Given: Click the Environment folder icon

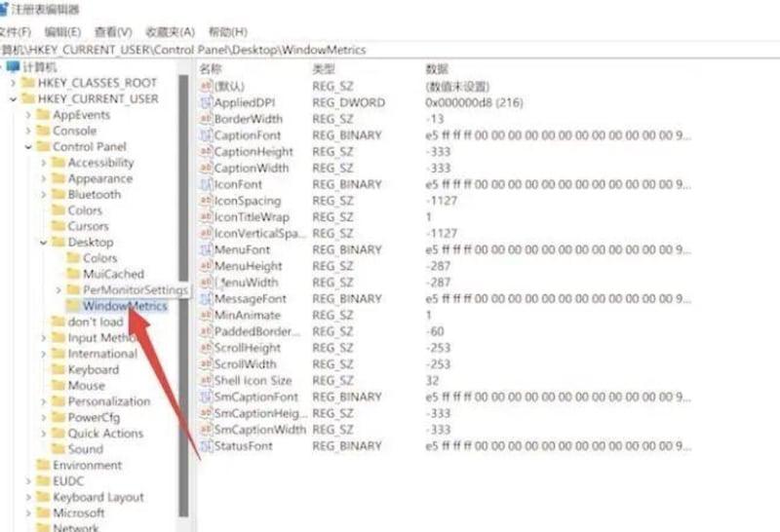Looking at the screenshot, I should point(43,465).
